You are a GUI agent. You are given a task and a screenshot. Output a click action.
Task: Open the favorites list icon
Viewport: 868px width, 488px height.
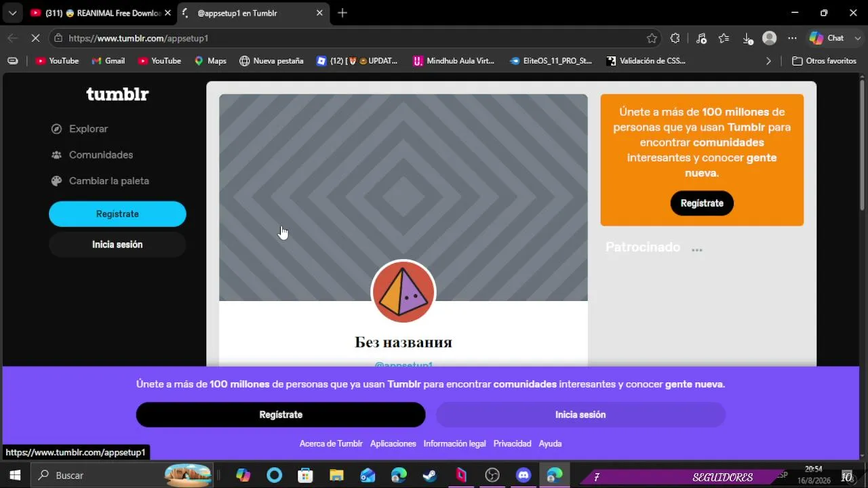pos(724,38)
